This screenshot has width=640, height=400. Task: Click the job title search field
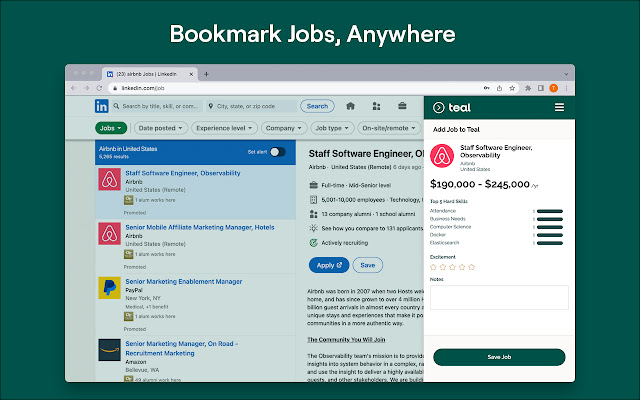157,106
